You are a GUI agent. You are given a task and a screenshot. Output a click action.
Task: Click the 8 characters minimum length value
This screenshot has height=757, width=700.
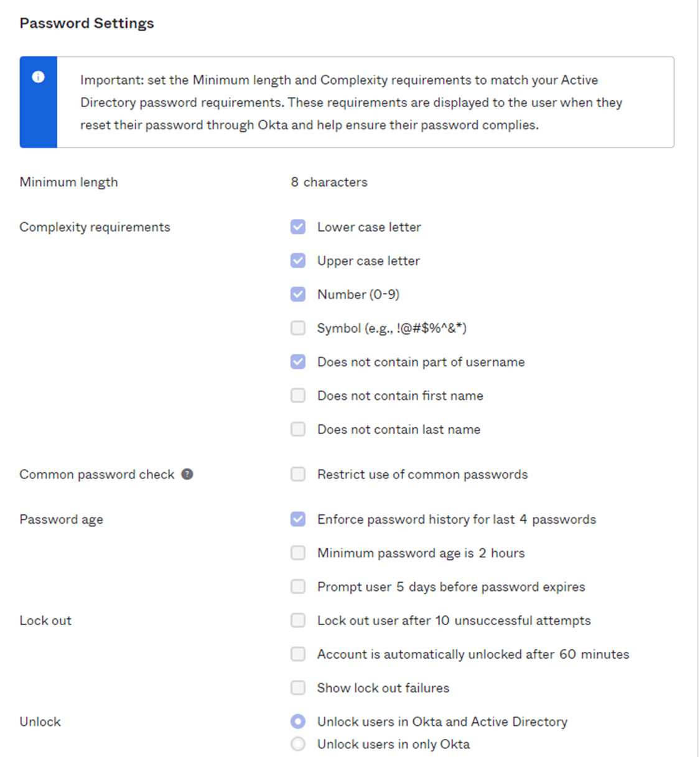click(329, 182)
